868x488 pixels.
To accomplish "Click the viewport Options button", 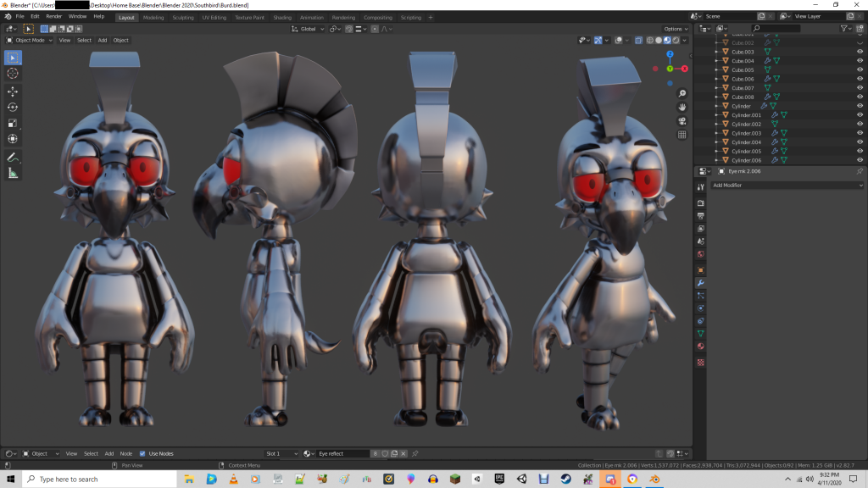I will [675, 29].
